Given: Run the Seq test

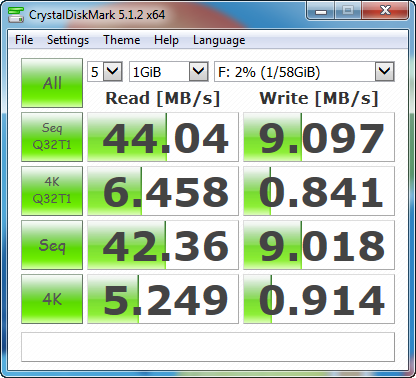Looking at the screenshot, I should 52,245.
